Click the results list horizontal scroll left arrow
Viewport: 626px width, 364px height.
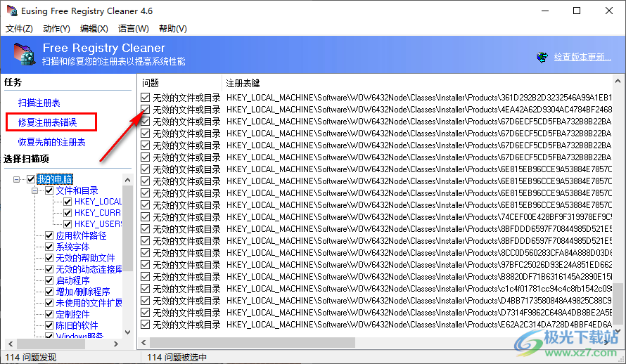[143, 342]
